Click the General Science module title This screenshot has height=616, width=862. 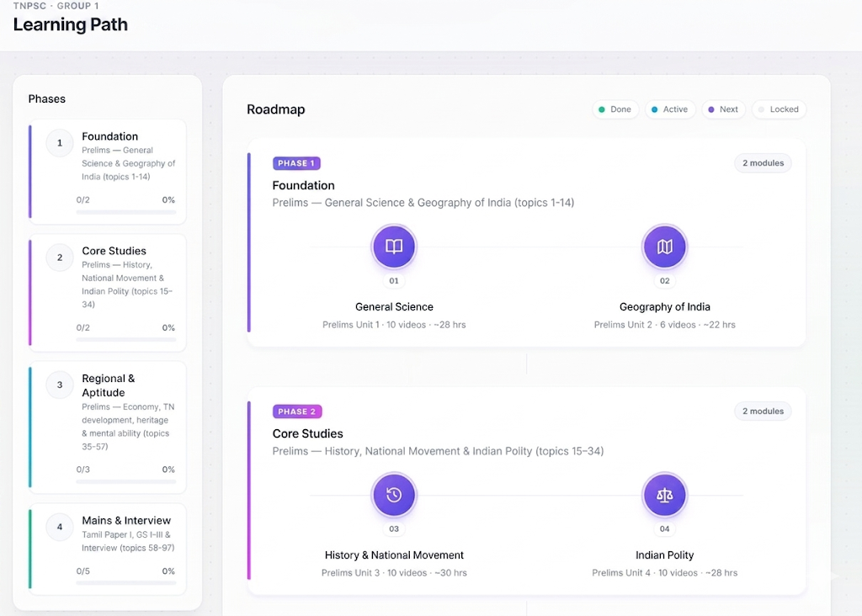point(394,307)
